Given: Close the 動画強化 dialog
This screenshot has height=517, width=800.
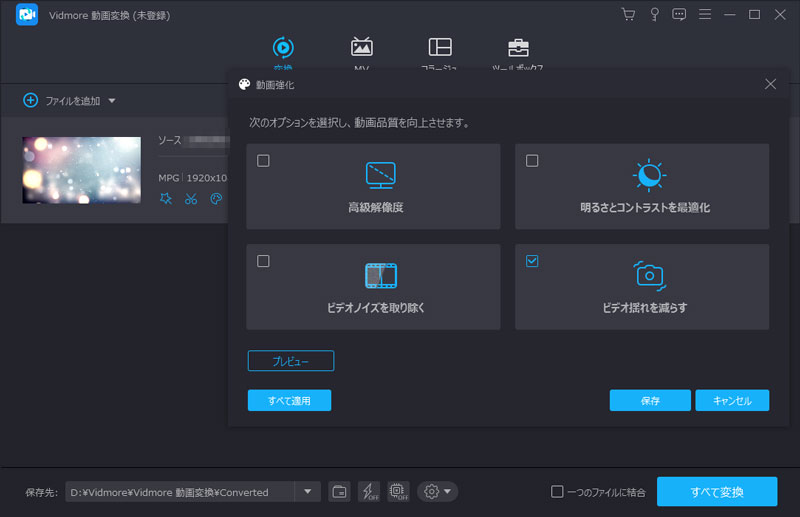Looking at the screenshot, I should 770,84.
